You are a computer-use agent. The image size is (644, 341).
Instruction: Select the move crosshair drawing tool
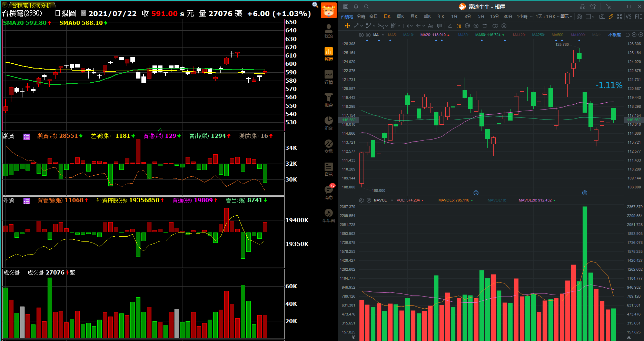coord(347,26)
